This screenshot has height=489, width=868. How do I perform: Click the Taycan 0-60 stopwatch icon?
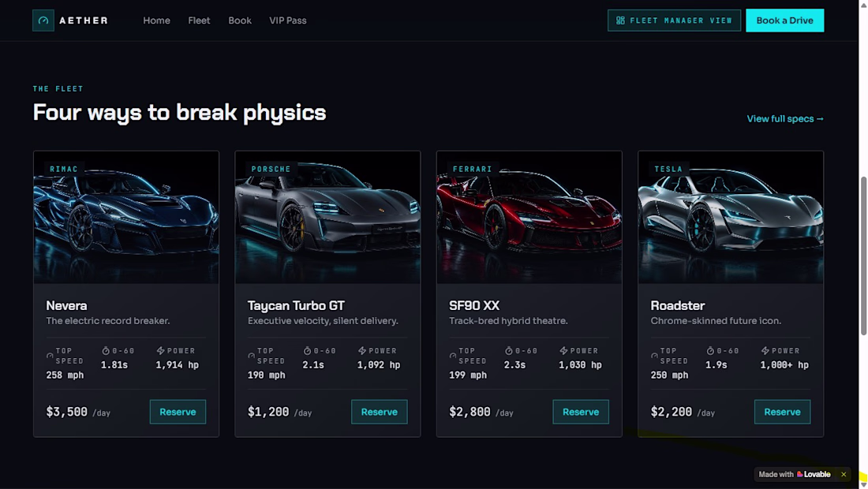[307, 351]
